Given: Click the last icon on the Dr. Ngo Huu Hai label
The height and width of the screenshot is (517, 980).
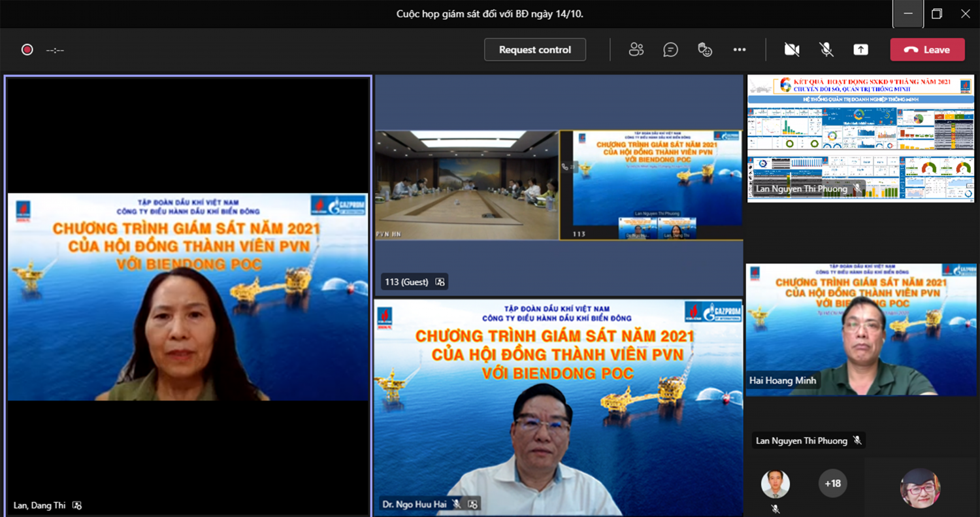Looking at the screenshot, I should point(472,503).
